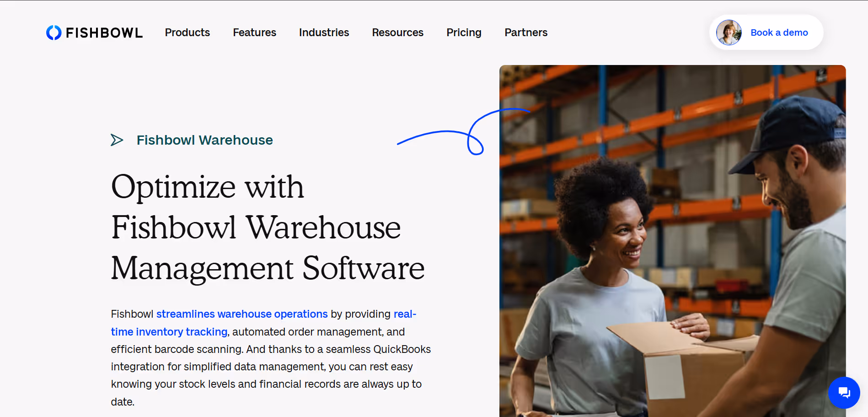Go to the Pricing page
This screenshot has height=417, width=868.
click(464, 32)
